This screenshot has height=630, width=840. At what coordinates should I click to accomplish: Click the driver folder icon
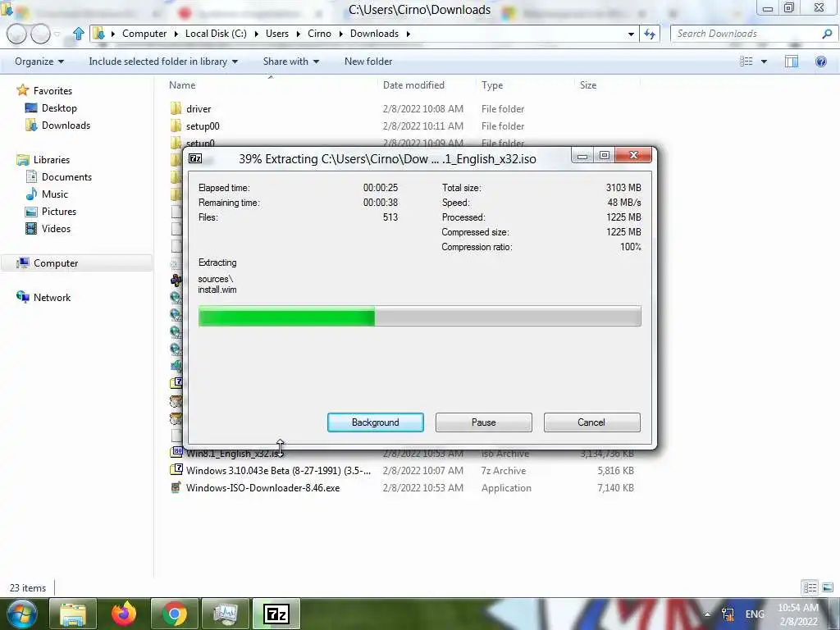point(176,109)
